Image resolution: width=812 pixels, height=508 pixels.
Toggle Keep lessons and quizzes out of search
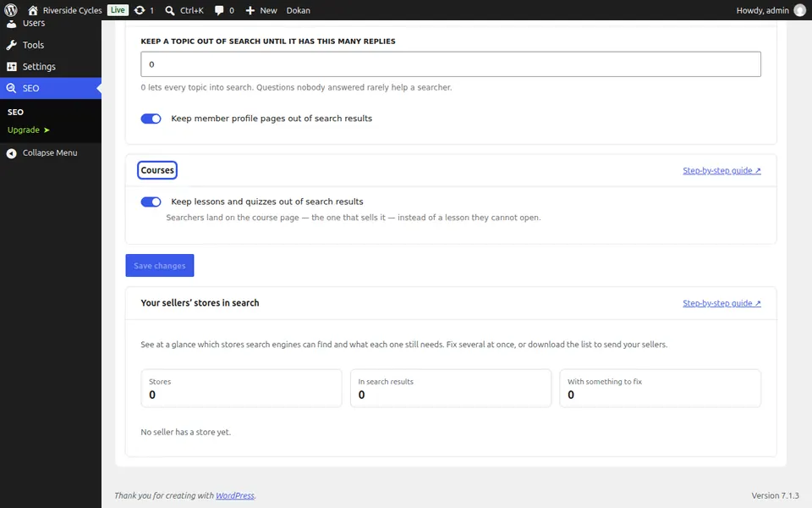coord(151,202)
